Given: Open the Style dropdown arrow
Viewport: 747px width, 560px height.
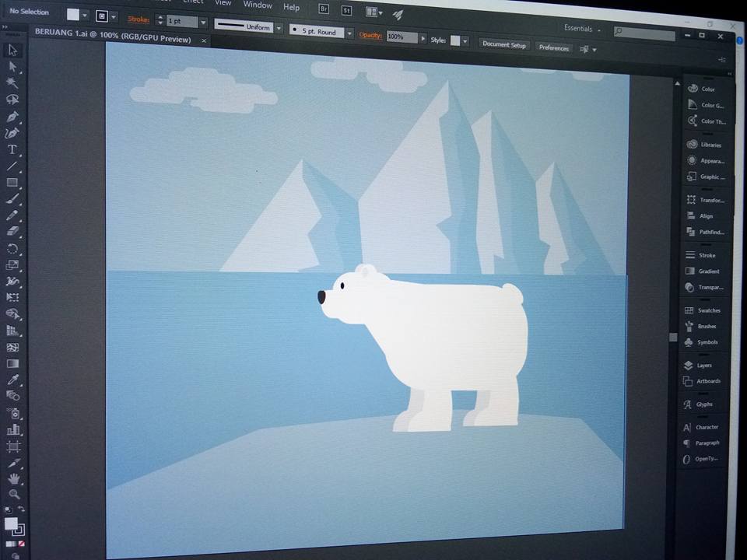Looking at the screenshot, I should pyautogui.click(x=465, y=41).
